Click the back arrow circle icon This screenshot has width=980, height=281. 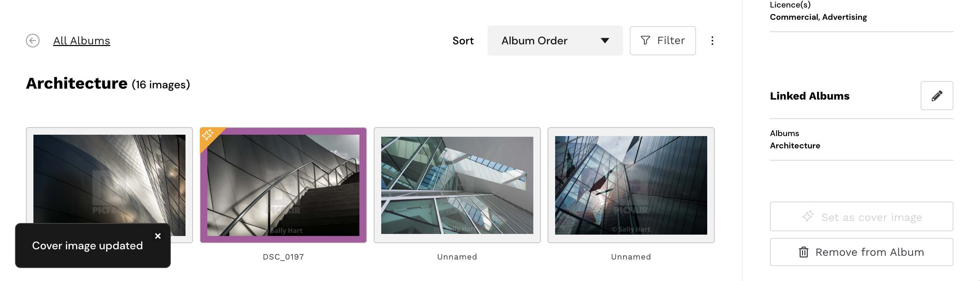pyautogui.click(x=33, y=41)
